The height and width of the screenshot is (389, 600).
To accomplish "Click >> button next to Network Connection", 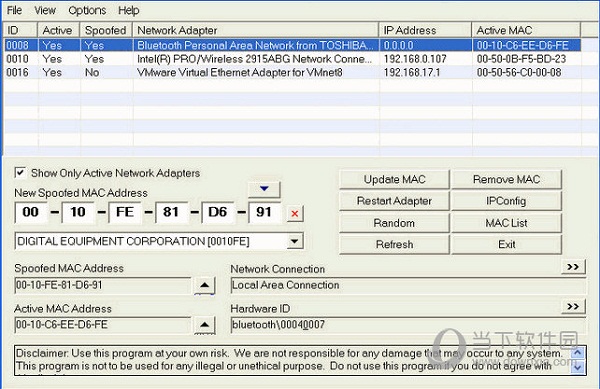I will (573, 267).
